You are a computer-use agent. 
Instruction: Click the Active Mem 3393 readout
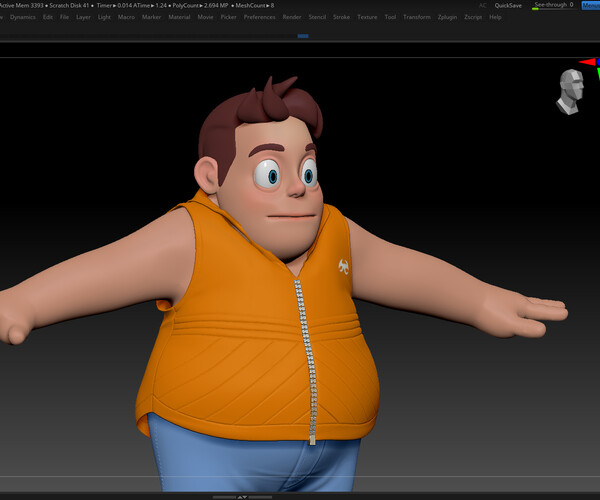click(21, 5)
